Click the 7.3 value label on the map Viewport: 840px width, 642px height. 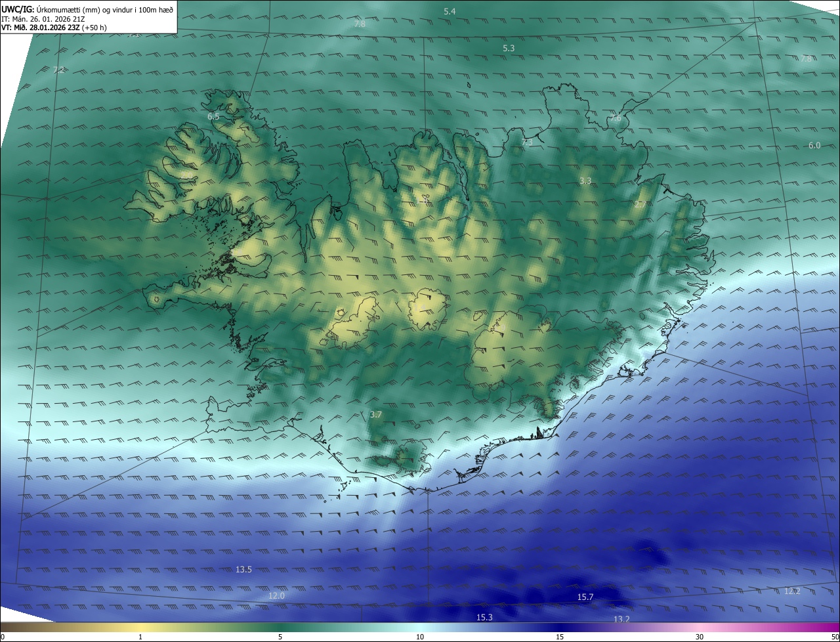527,142
